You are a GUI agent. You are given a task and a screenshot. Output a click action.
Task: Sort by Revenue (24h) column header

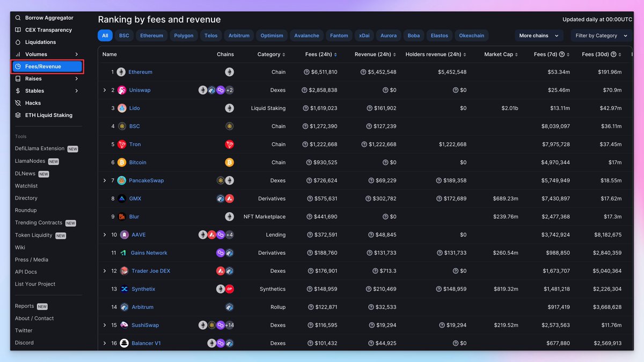pyautogui.click(x=375, y=54)
